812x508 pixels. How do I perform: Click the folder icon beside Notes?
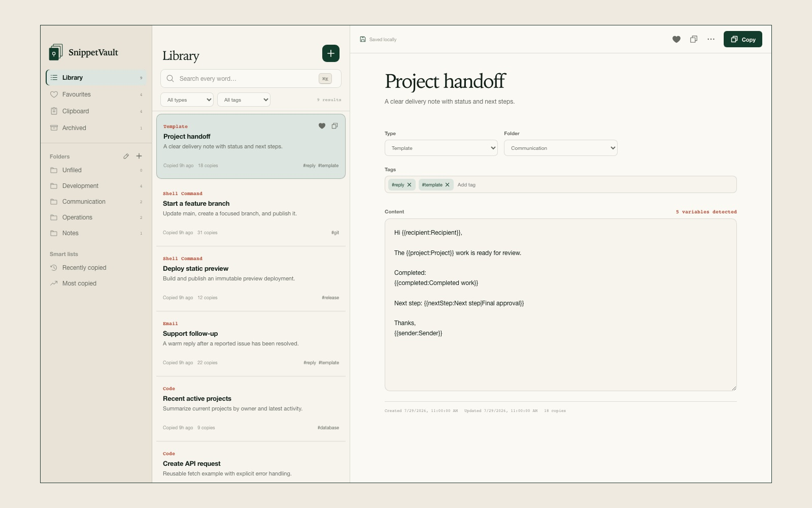[54, 233]
